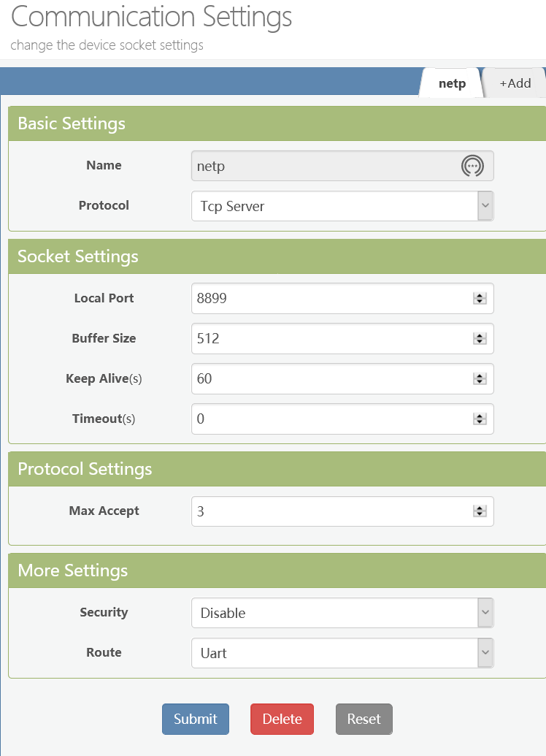Open the +Add tab
Screen dimensions: 546x756
tap(515, 83)
